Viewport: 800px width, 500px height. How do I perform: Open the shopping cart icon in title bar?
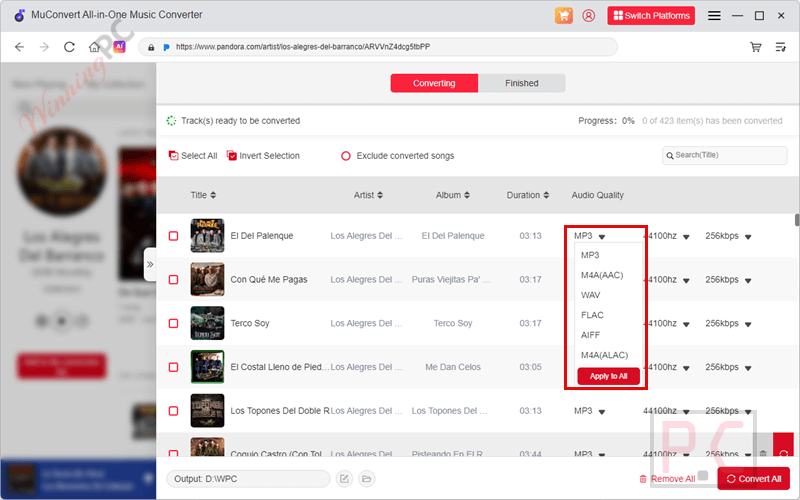pyautogui.click(x=564, y=15)
